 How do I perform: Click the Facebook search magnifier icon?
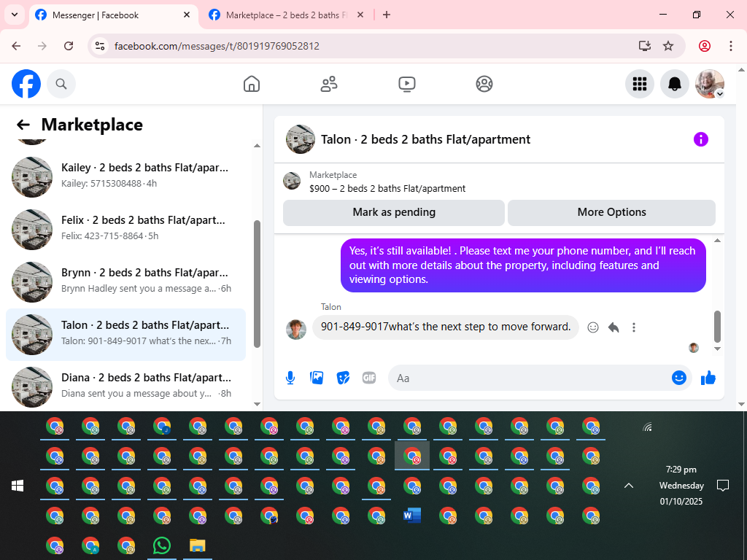click(61, 84)
